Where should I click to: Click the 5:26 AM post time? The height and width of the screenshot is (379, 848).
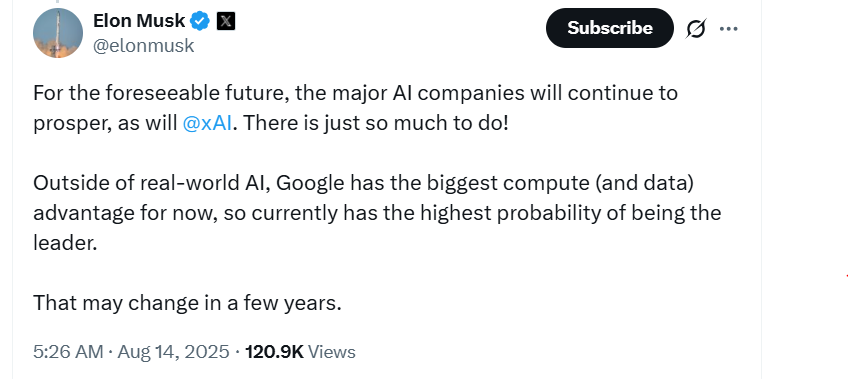pos(68,352)
